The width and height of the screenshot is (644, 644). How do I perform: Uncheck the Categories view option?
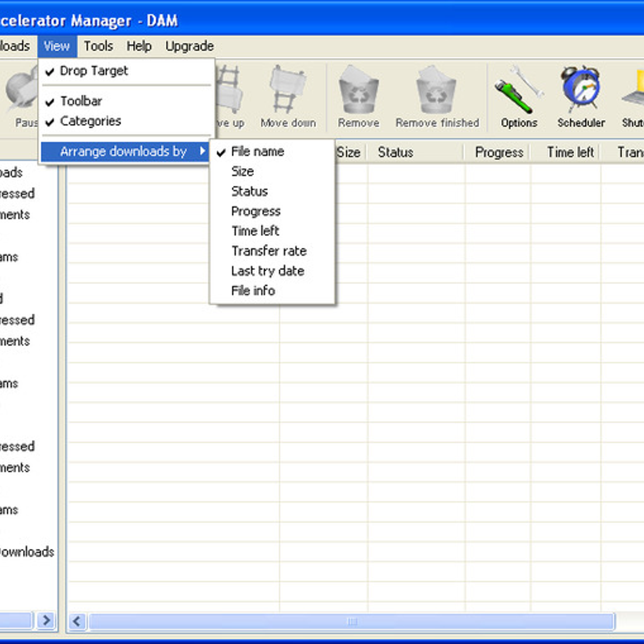click(126, 121)
